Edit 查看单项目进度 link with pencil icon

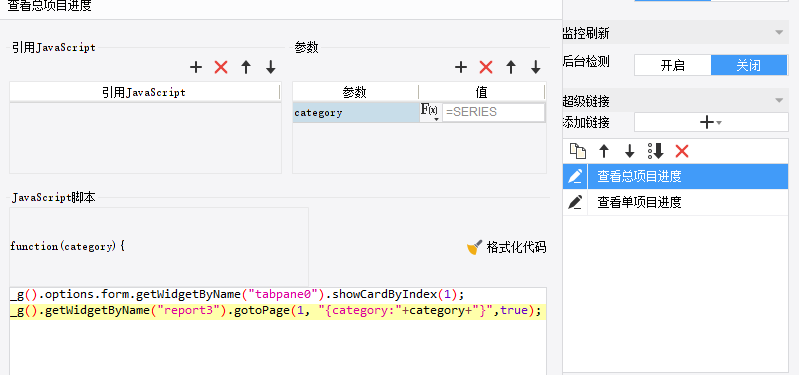[575, 202]
